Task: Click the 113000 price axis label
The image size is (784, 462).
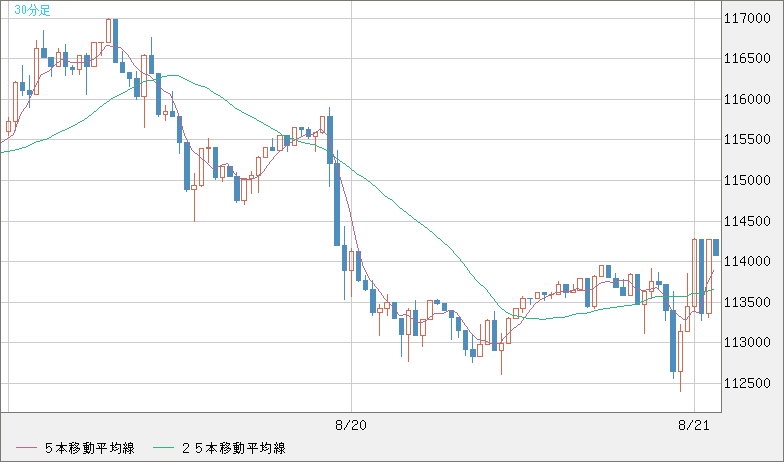Action: pos(748,342)
